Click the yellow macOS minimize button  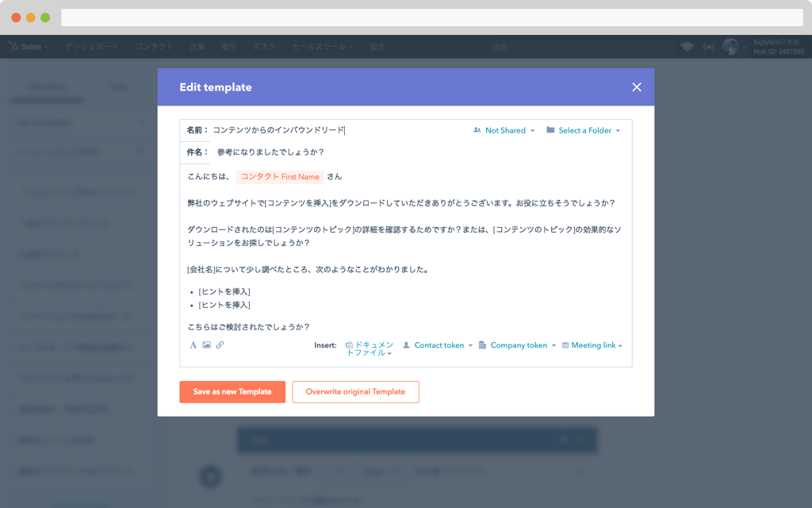coord(31,17)
